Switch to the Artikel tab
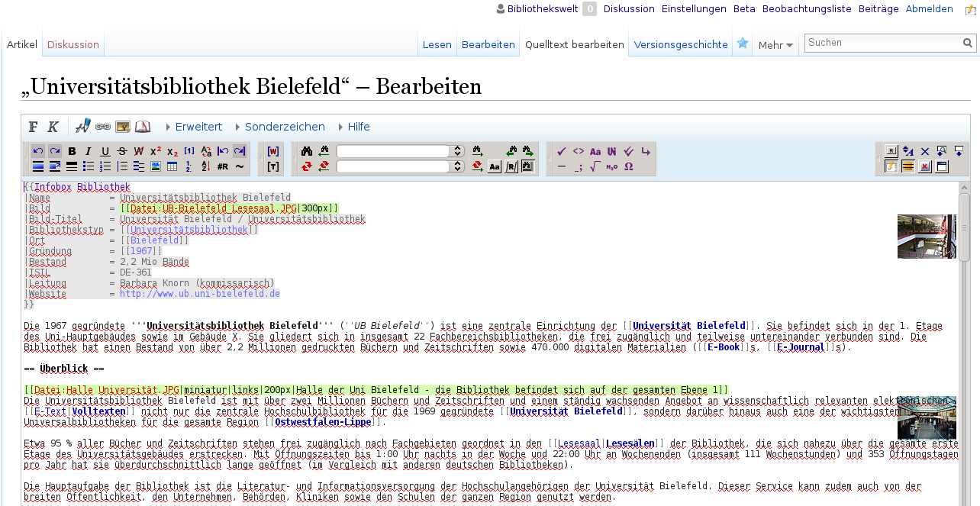980x506 pixels. click(22, 44)
